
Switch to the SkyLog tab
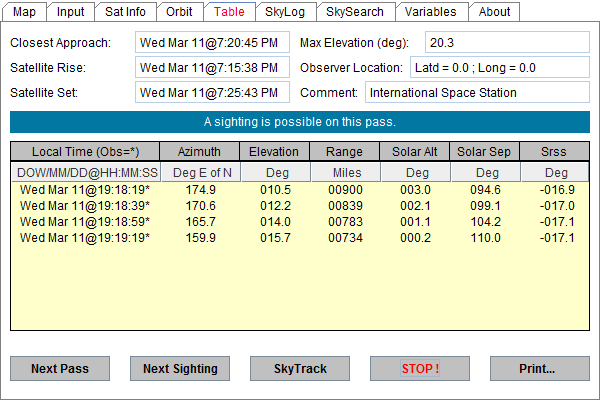pos(285,12)
